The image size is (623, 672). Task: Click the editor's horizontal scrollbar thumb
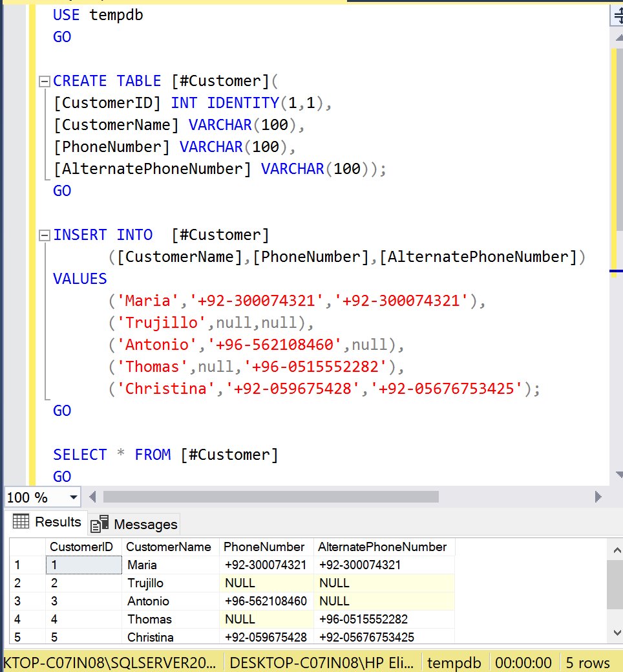click(x=270, y=497)
